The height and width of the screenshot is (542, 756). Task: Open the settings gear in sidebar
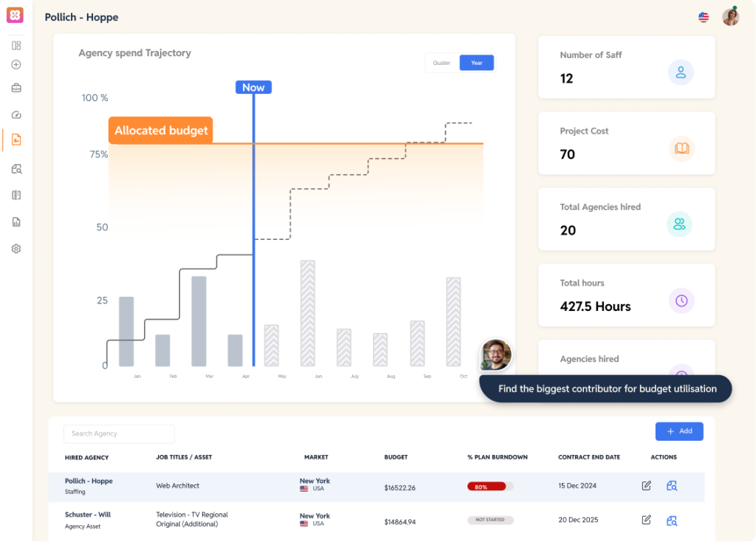(x=16, y=249)
